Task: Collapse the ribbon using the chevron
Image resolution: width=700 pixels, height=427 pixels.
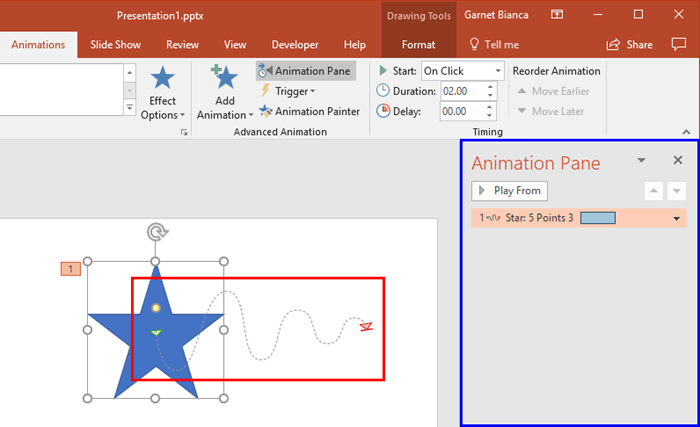Action: tap(686, 132)
